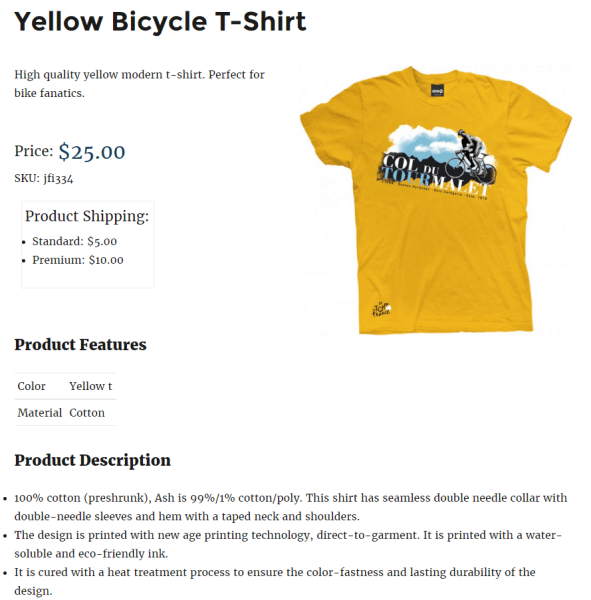Select the Color row label
591x600 pixels.
click(31, 386)
